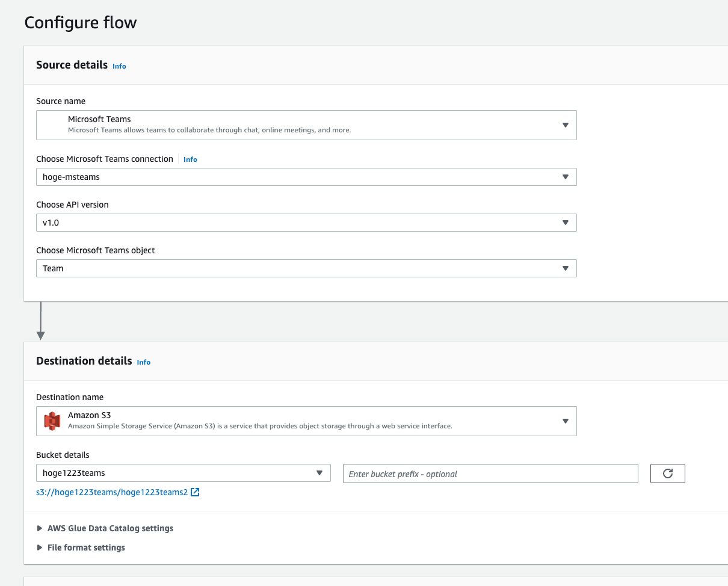Viewport: 728px width, 586px height.
Task: Click Info next to Destination details
Action: (143, 362)
